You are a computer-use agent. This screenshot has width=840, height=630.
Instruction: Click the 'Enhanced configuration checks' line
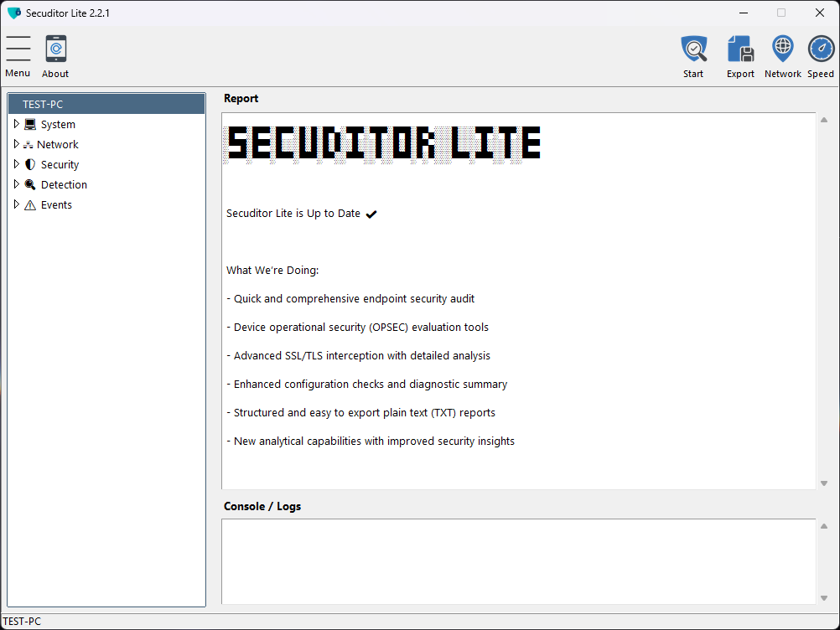[x=367, y=385]
